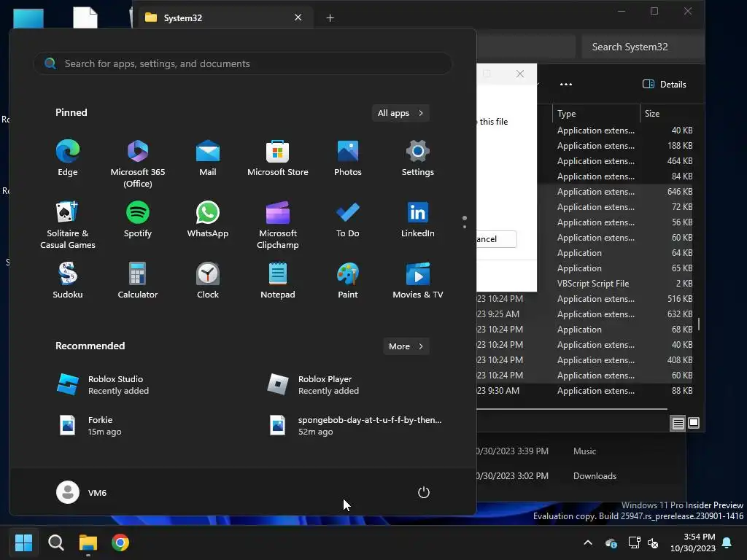Close the white dialog window
Viewport: 747px width, 560px height.
tap(520, 74)
